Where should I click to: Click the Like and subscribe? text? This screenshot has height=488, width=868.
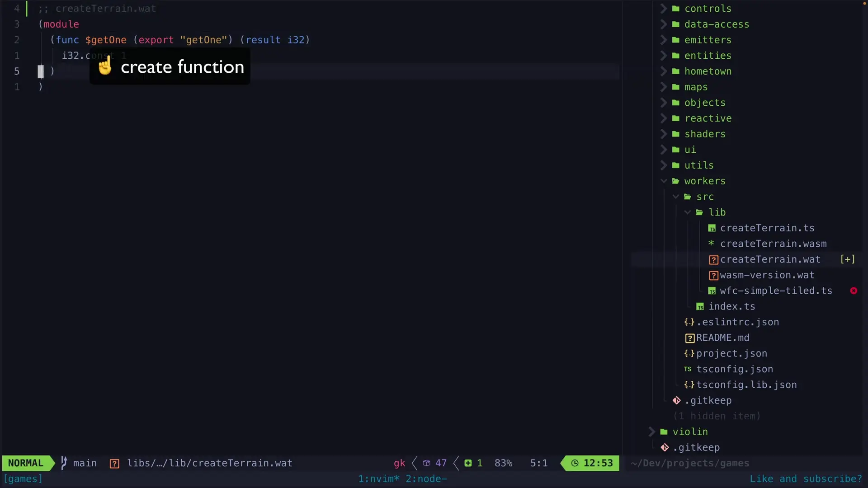[x=806, y=479]
